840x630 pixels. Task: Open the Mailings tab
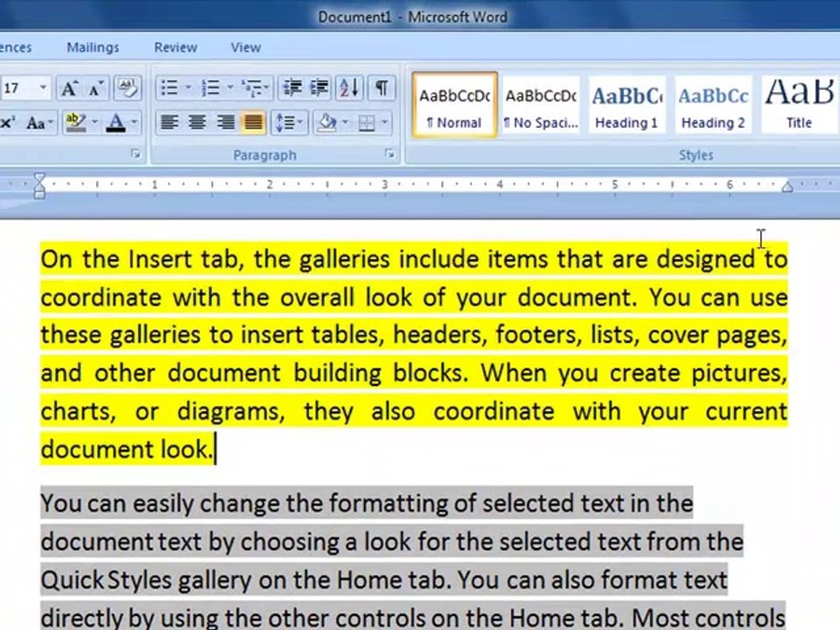pyautogui.click(x=93, y=47)
